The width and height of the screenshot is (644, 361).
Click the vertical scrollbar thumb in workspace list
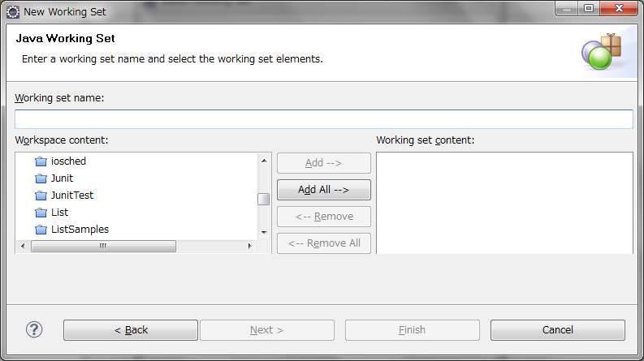pos(264,199)
